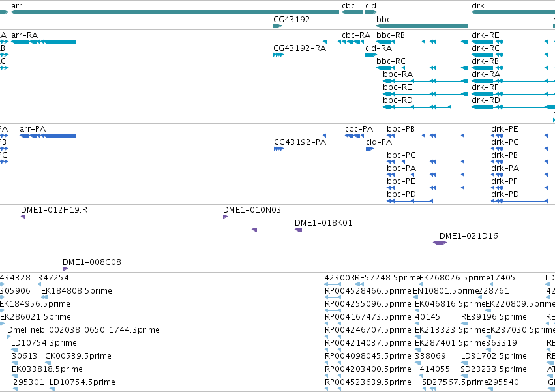Open the drk-PF protein label
Viewport: 555px width, 392px height.
point(504,182)
